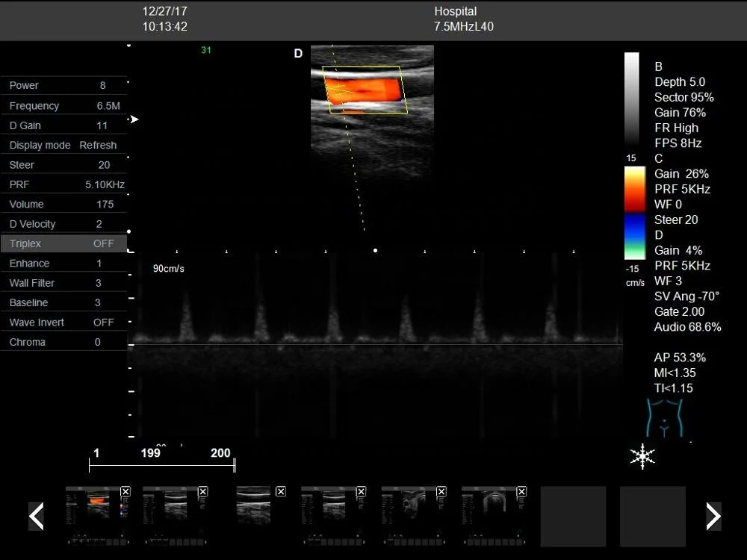Select the Enhance parameter row

(63, 263)
